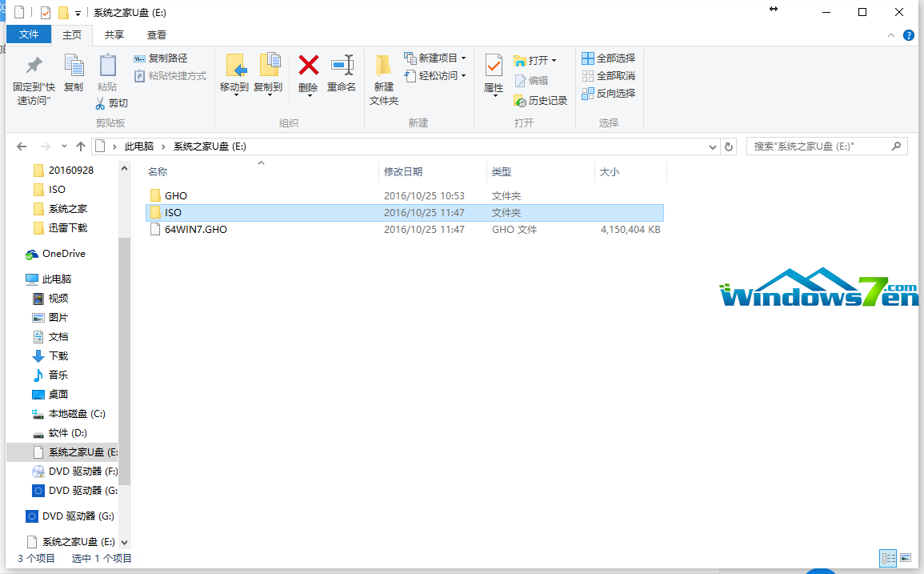
Task: Switch to the 查看 (View) tab
Action: (x=155, y=34)
